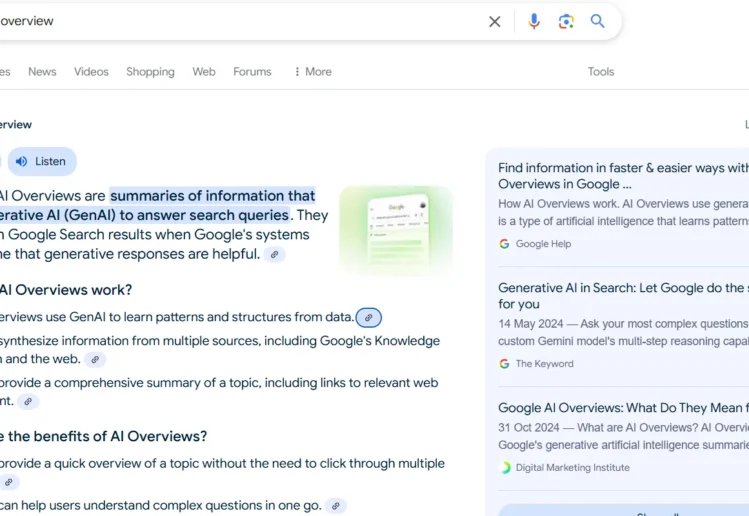
Task: Open 'Google AI Overviews: What Do They Mean' result
Action: pyautogui.click(x=623, y=408)
